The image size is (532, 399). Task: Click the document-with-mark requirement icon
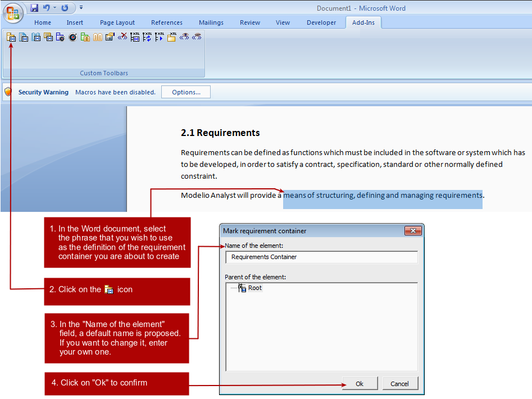pos(24,37)
